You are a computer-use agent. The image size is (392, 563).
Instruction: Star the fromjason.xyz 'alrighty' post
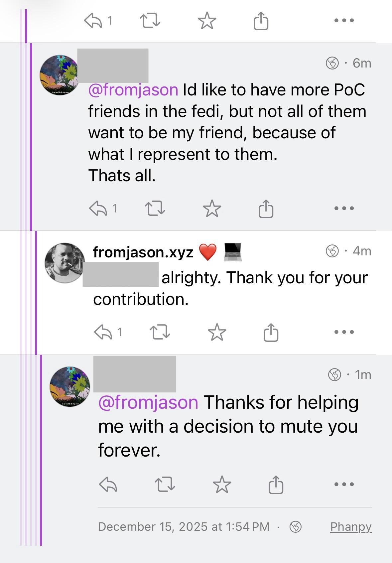click(x=217, y=332)
